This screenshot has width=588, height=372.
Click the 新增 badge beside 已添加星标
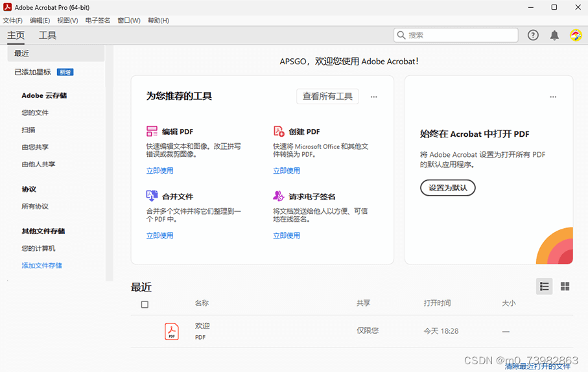[65, 72]
